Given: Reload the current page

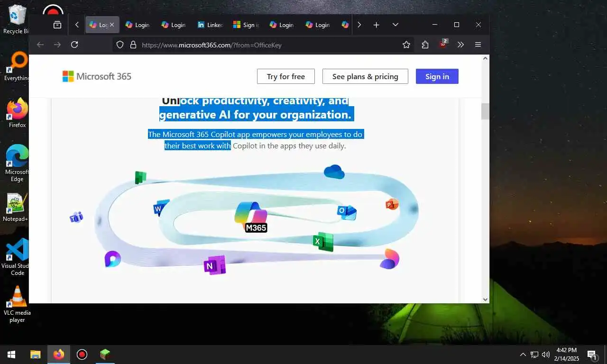Looking at the screenshot, I should (74, 45).
